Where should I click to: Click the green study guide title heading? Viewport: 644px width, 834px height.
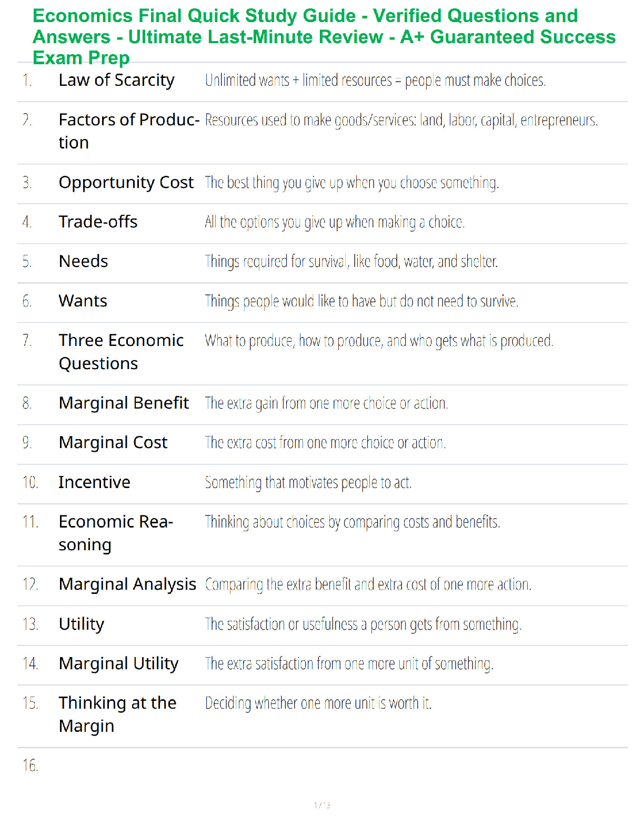[324, 37]
